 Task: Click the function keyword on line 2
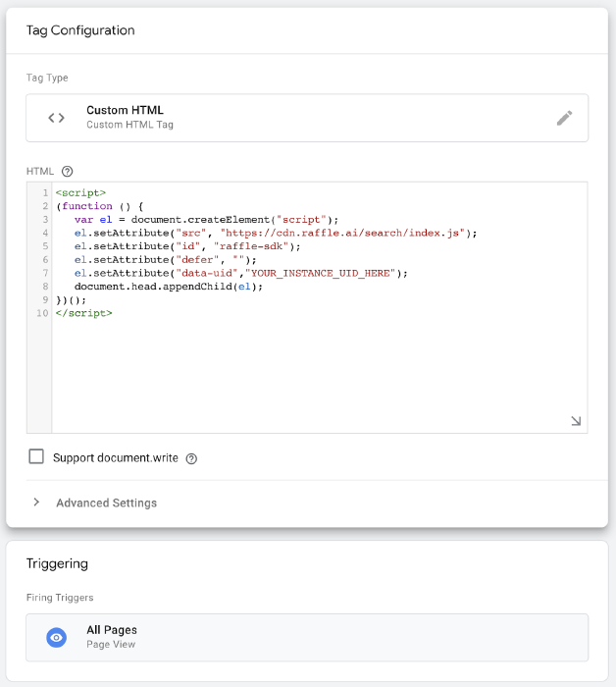click(87, 206)
